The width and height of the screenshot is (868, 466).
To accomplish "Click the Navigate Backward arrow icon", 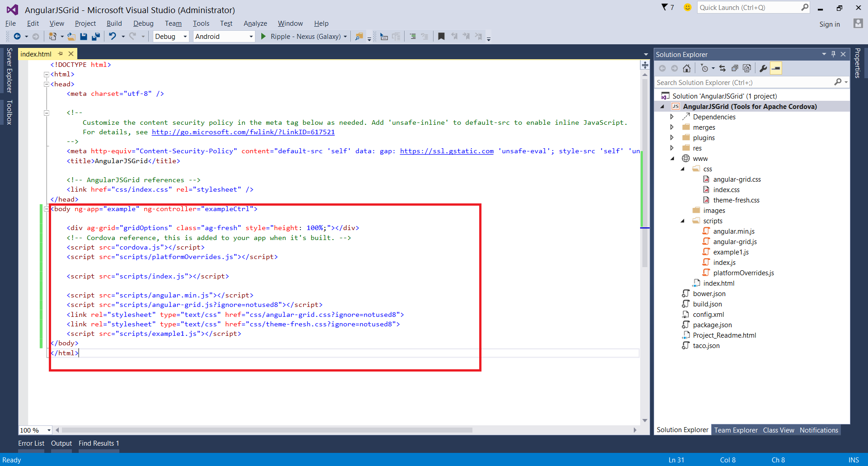I will (x=17, y=37).
